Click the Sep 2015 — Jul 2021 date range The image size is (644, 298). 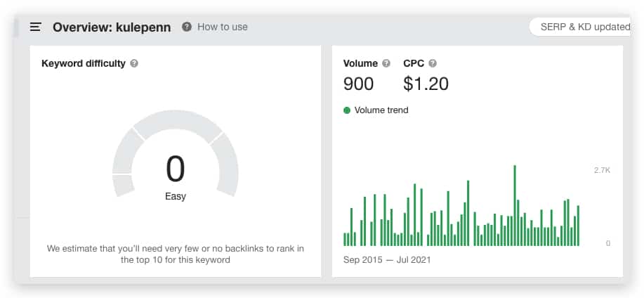coord(387,260)
